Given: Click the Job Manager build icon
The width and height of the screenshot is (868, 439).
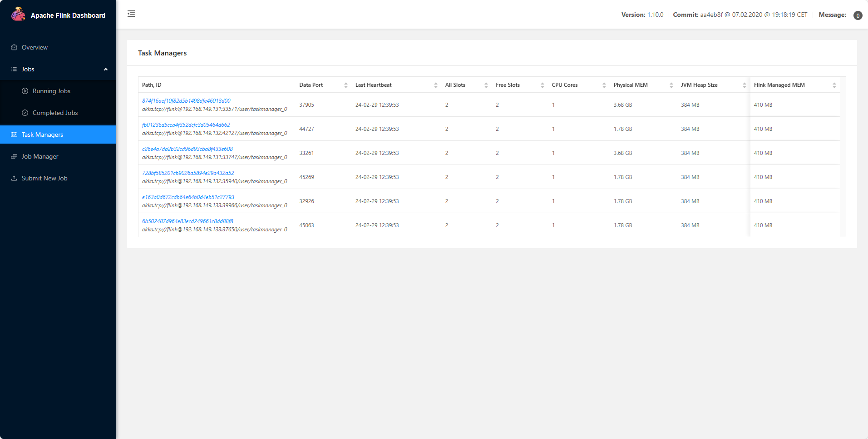Looking at the screenshot, I should [x=14, y=156].
